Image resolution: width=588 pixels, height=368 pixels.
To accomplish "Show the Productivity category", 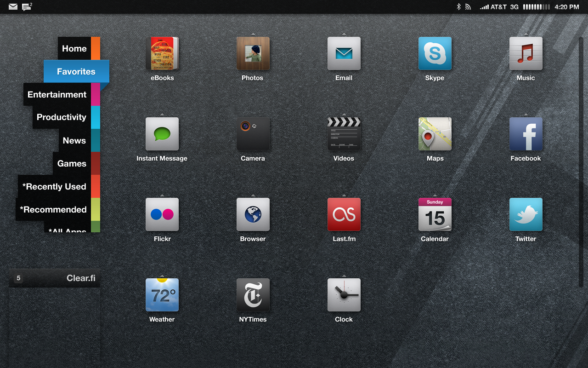I will (66, 117).
